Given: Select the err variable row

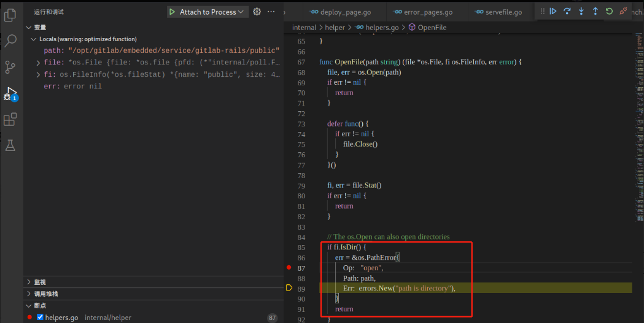Looking at the screenshot, I should tap(153, 87).
